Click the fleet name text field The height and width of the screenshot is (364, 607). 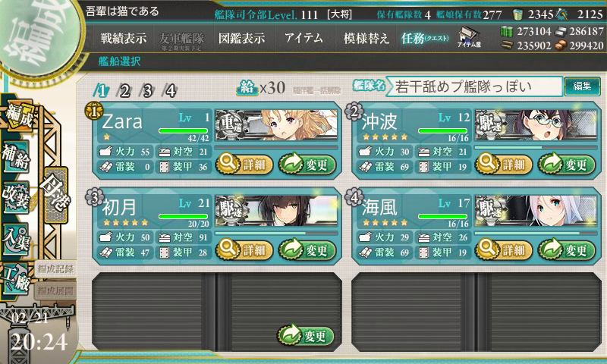(474, 86)
